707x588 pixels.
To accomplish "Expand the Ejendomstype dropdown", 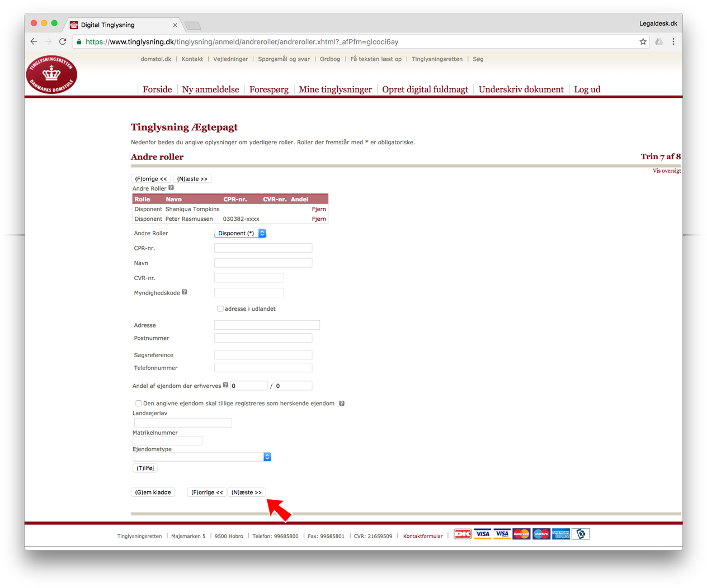I will coord(202,457).
